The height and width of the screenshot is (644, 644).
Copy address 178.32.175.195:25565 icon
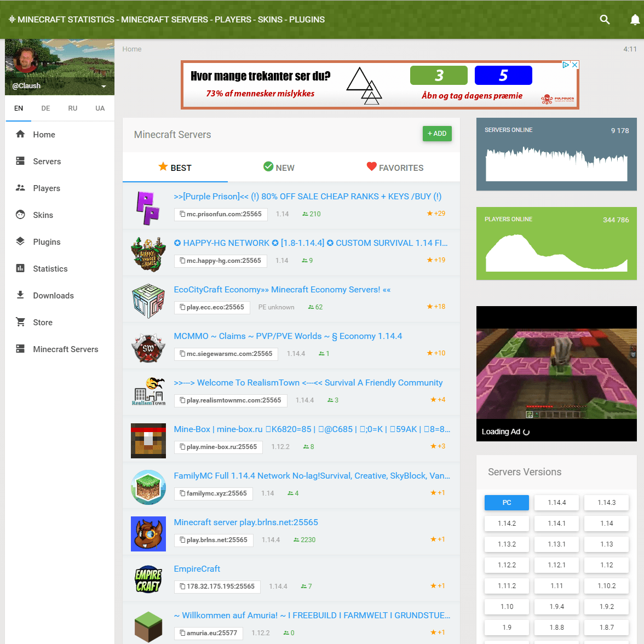click(x=182, y=586)
